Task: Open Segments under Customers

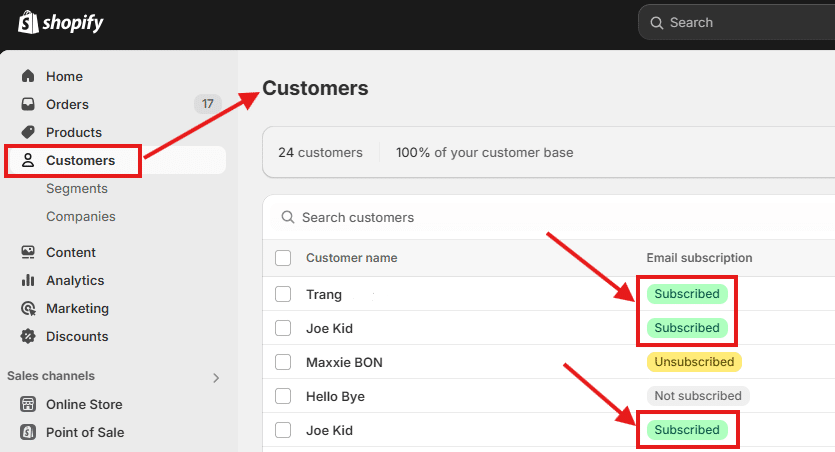Action: point(77,188)
